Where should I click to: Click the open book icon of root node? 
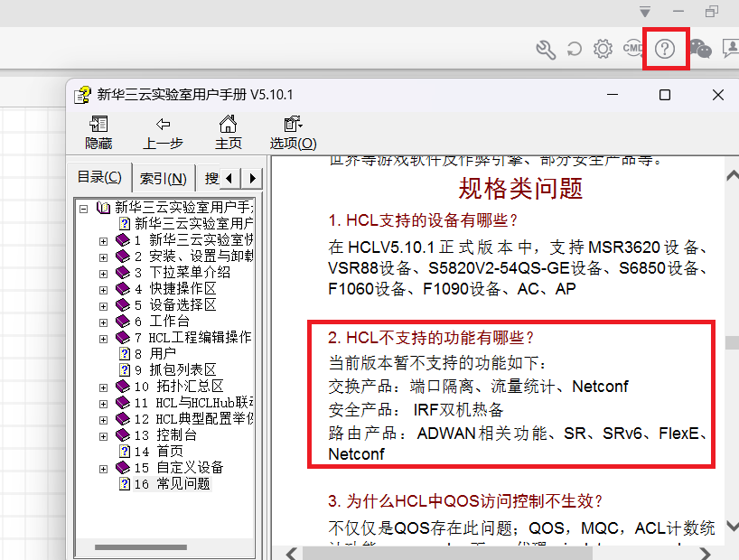pyautogui.click(x=103, y=208)
